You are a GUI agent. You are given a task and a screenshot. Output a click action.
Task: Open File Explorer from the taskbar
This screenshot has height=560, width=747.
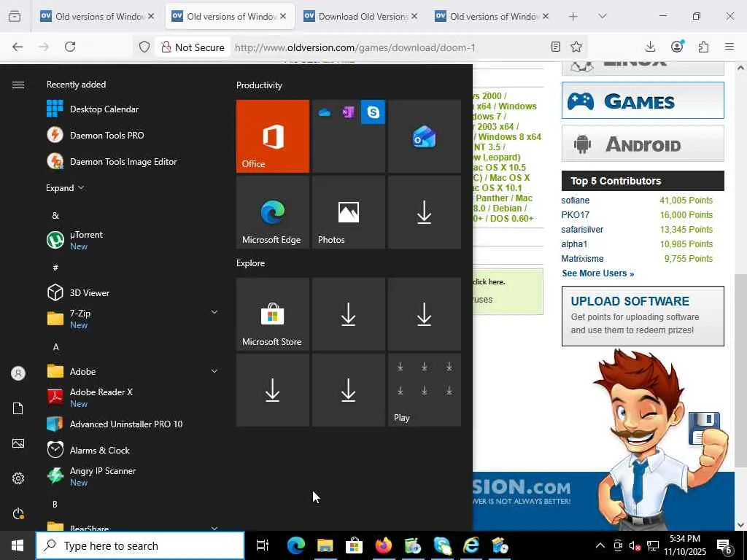[325, 545]
